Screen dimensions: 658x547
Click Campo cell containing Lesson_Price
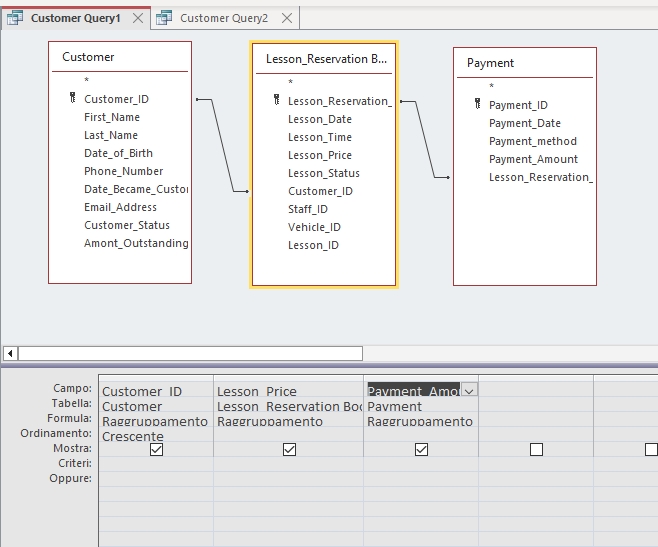(x=289, y=391)
